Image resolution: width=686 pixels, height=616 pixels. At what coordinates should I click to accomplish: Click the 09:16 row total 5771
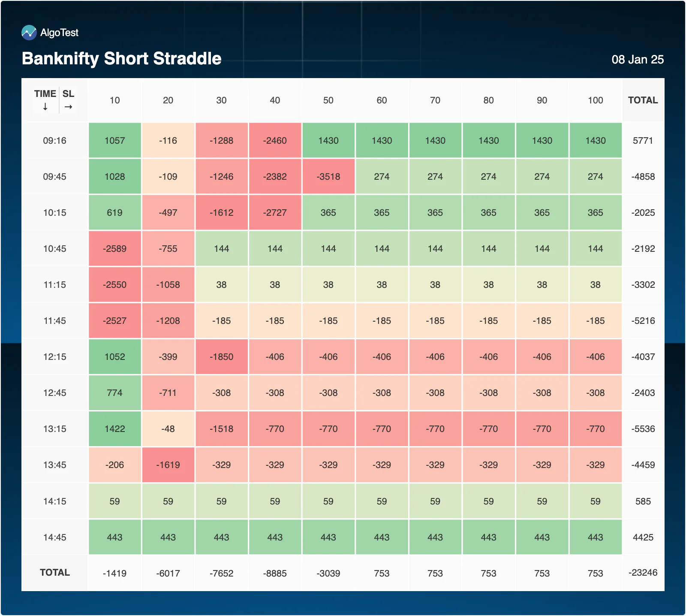click(643, 141)
